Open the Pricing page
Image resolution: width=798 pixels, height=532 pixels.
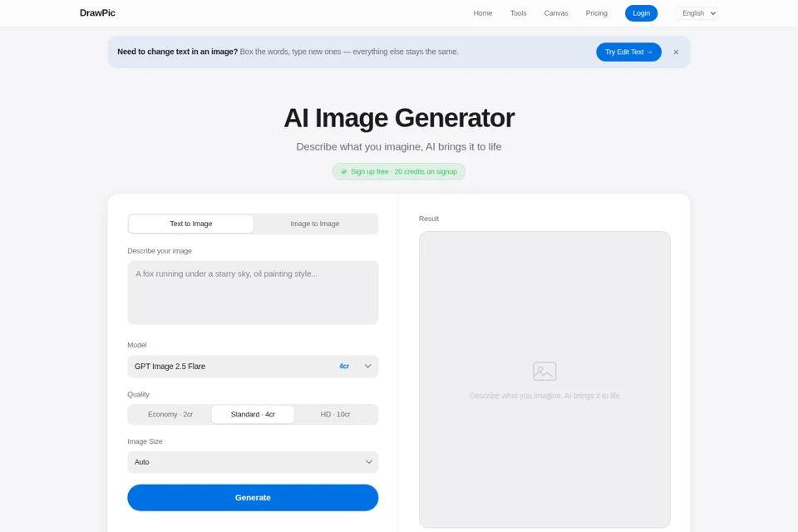click(596, 13)
